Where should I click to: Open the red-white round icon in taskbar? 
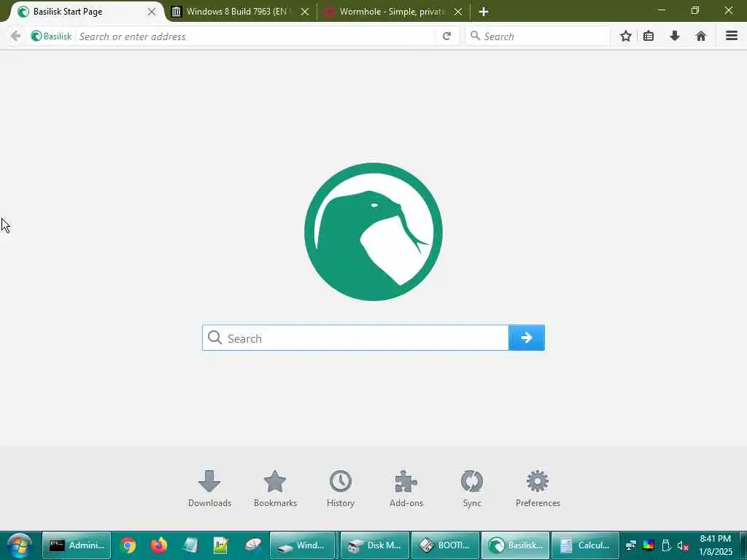point(253,545)
